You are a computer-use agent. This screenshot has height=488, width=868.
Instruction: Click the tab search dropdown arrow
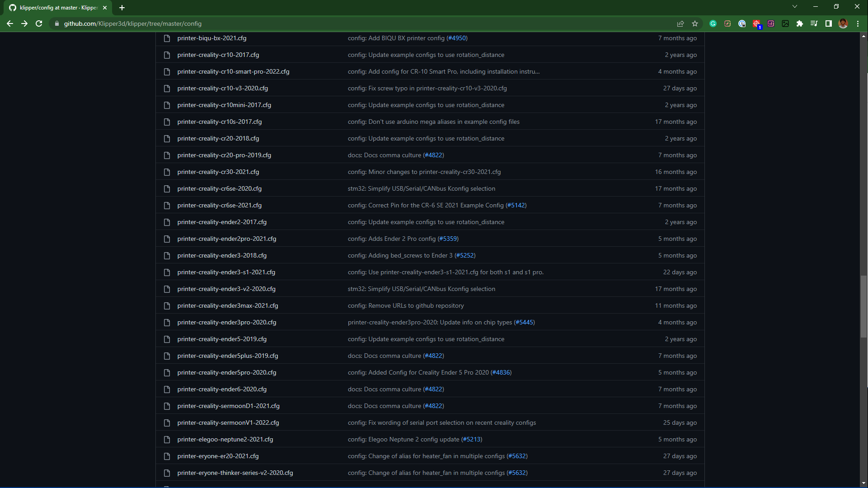click(795, 6)
